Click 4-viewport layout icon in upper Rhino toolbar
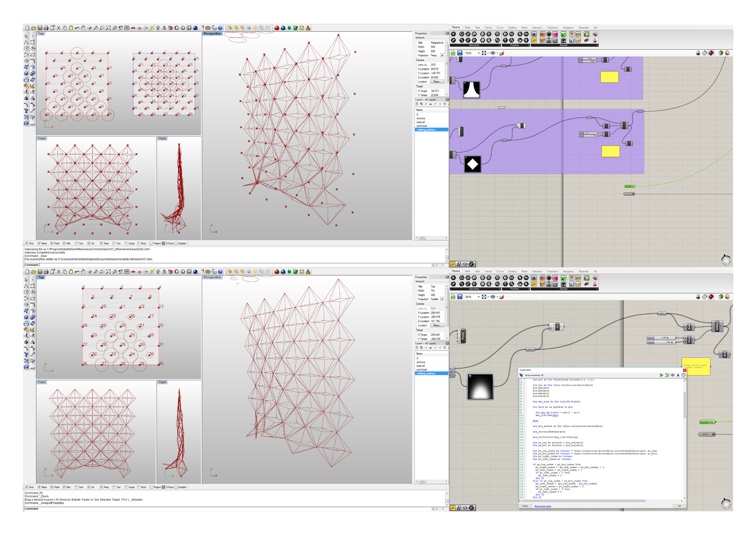Screen dimensions: 756x535 (x=127, y=28)
